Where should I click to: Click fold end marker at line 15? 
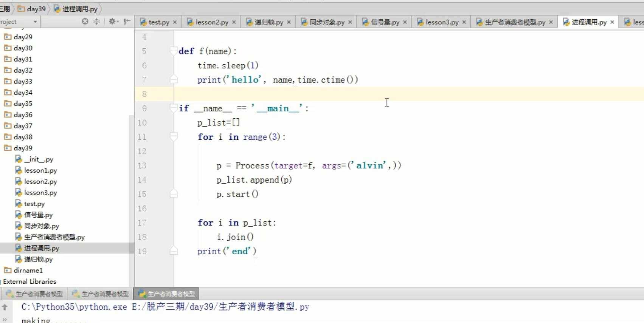point(174,194)
